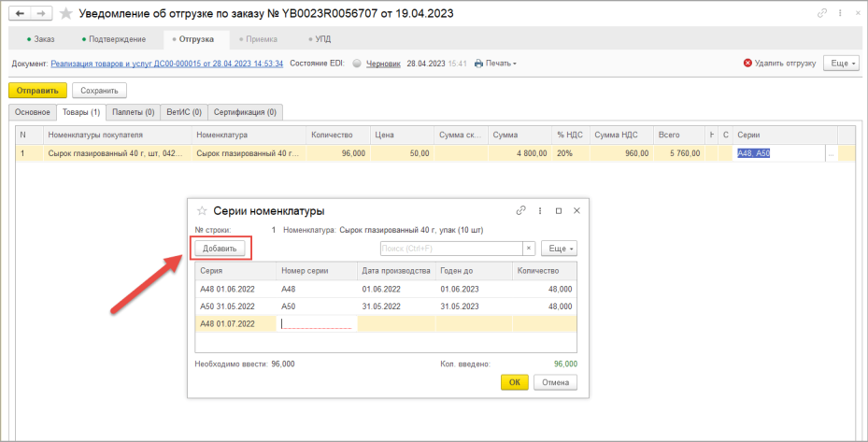Confirm series with the OK button
Screen dimensions: 868x442
click(x=515, y=383)
